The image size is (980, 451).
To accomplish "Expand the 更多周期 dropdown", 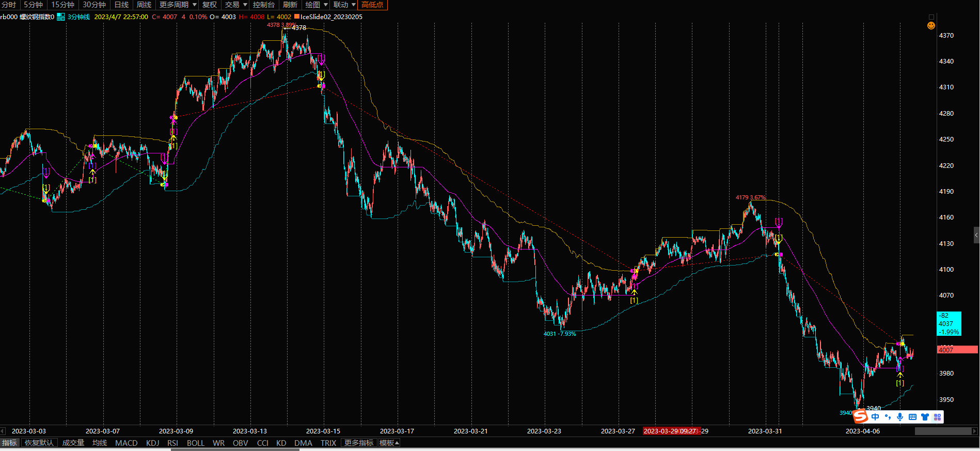I will click(x=178, y=5).
